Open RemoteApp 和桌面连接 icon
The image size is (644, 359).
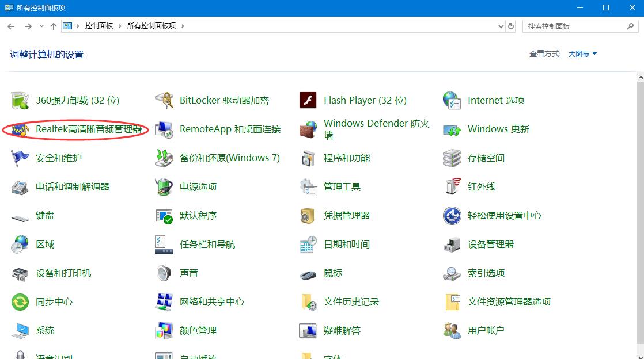tap(164, 129)
